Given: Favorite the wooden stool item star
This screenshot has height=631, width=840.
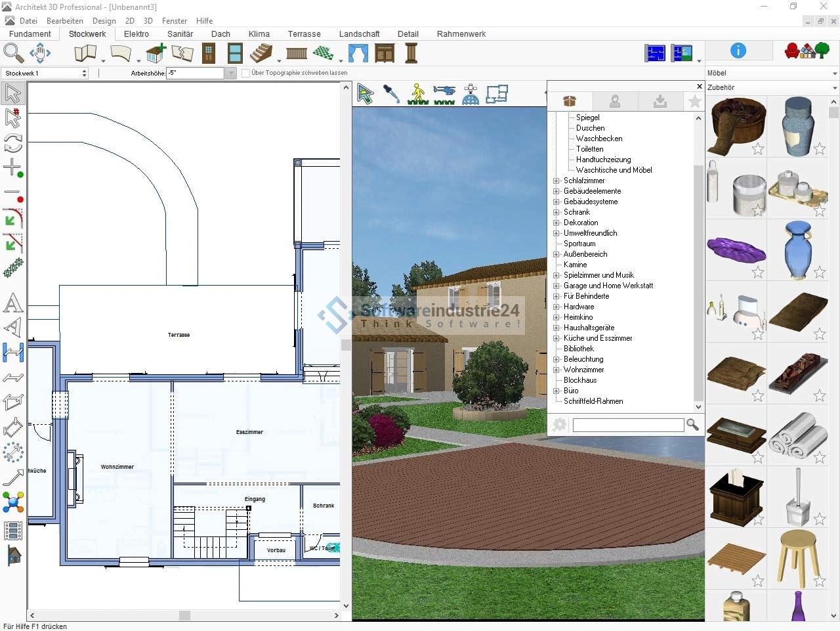Looking at the screenshot, I should tap(820, 580).
